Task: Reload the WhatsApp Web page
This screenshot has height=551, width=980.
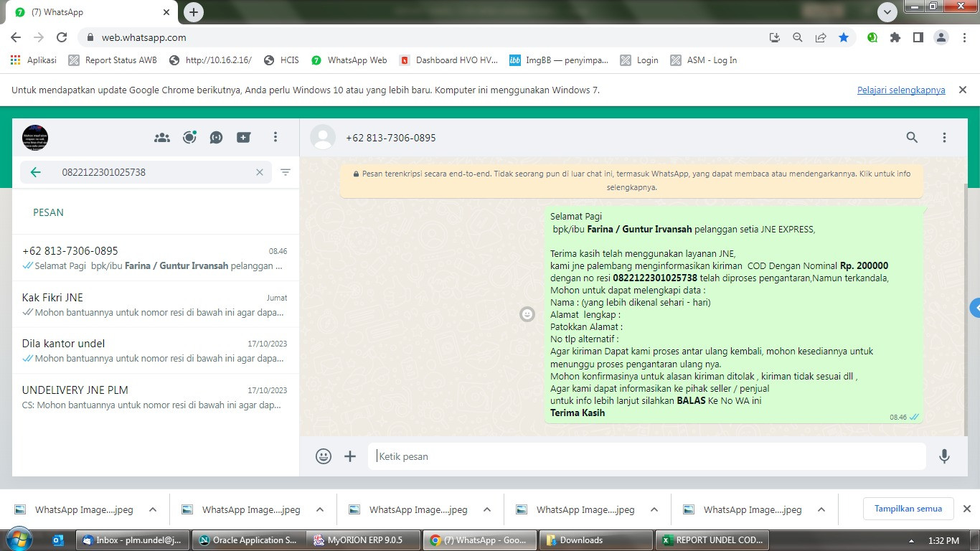Action: (62, 37)
